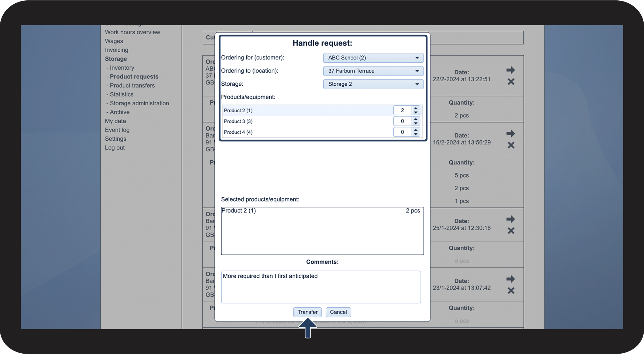Open My data in sidebar
Viewport: 644px width, 354px height.
click(x=116, y=121)
